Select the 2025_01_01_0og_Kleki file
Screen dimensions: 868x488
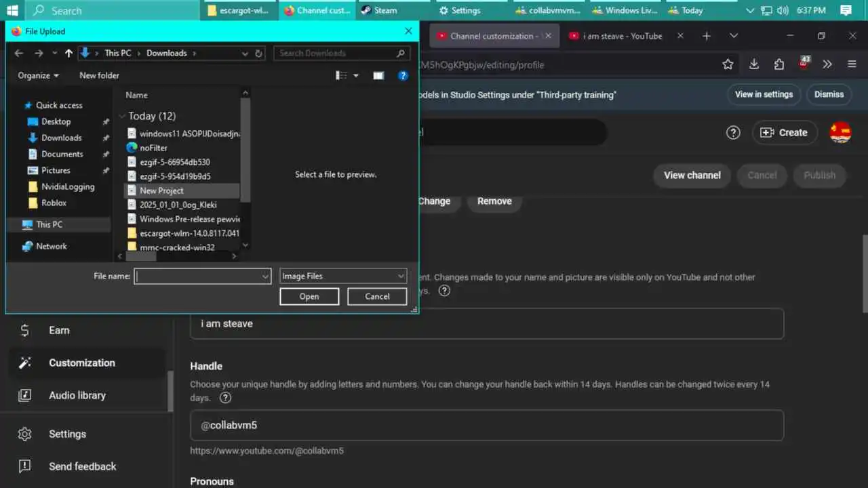(178, 205)
